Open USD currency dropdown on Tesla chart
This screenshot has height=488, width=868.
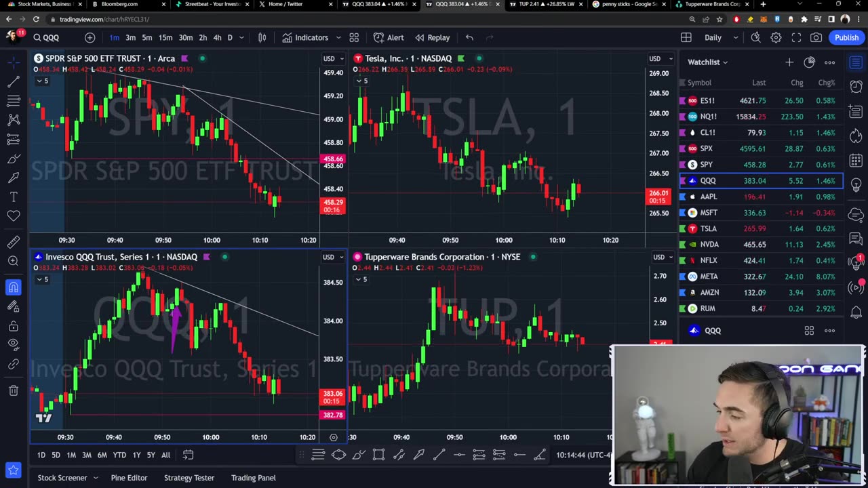[x=660, y=59]
